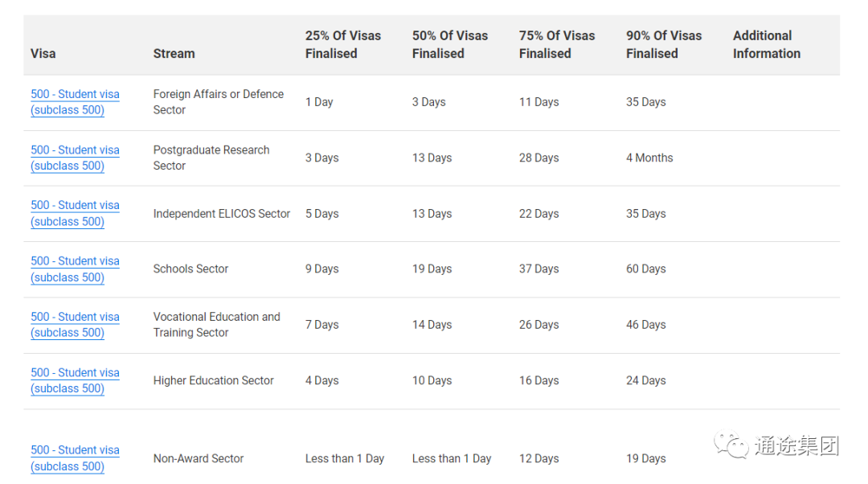Select the 4 Months cell
The image size is (868, 484).
pyautogui.click(x=649, y=158)
